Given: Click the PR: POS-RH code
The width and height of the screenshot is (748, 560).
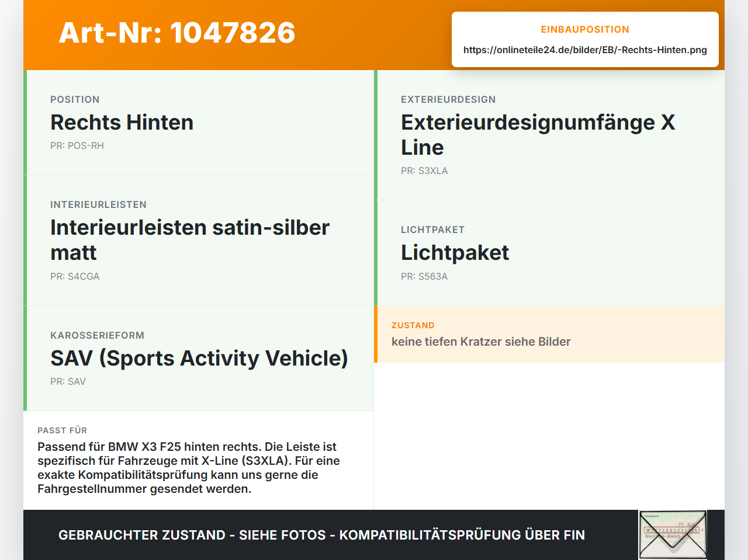Looking at the screenshot, I should click(x=77, y=145).
